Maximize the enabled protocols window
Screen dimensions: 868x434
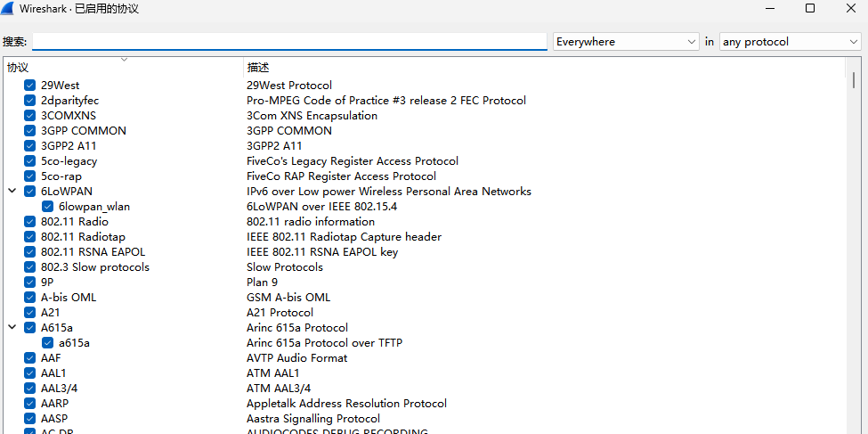coord(809,8)
